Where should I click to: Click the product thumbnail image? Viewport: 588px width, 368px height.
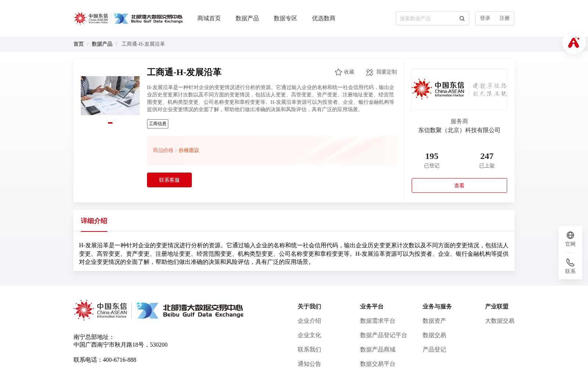(x=110, y=96)
